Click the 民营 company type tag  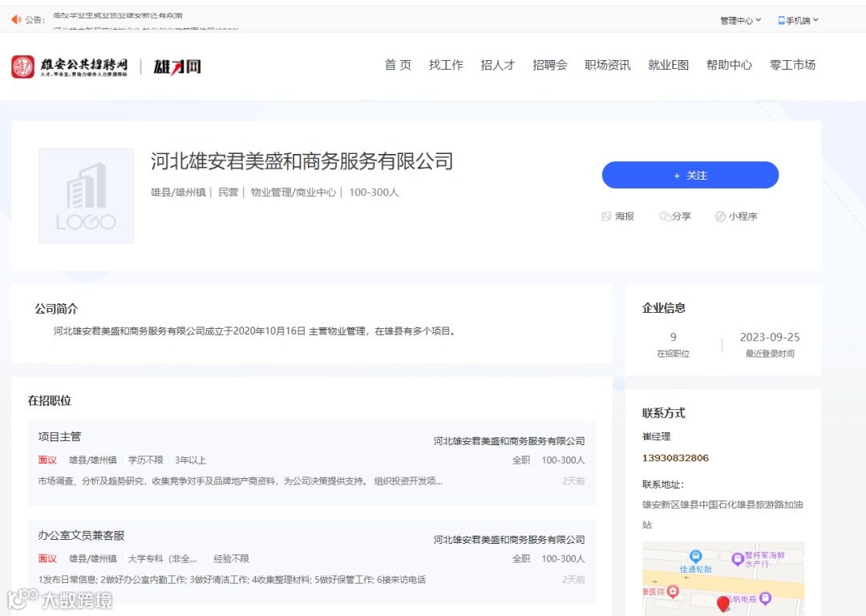pyautogui.click(x=228, y=192)
